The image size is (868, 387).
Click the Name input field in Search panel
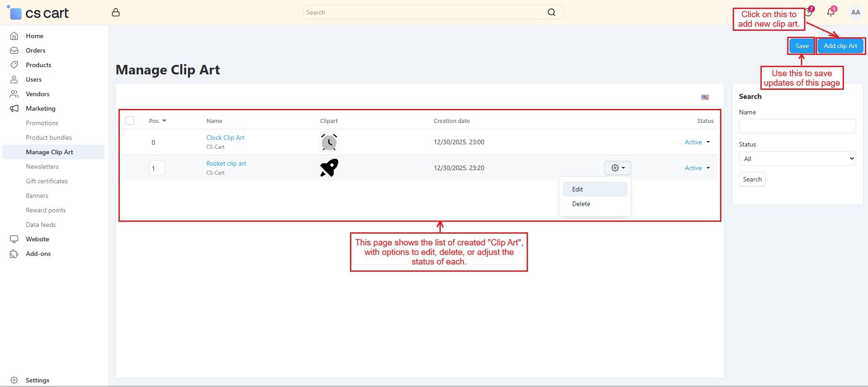pyautogui.click(x=797, y=126)
